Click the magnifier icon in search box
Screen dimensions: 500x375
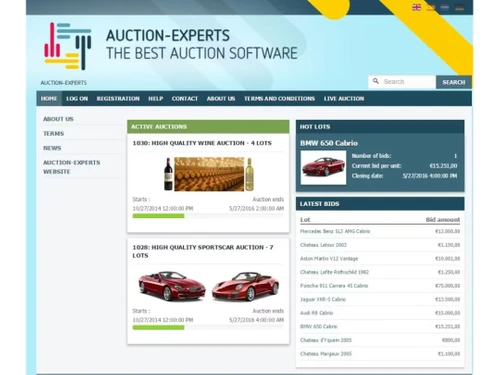coord(376,81)
